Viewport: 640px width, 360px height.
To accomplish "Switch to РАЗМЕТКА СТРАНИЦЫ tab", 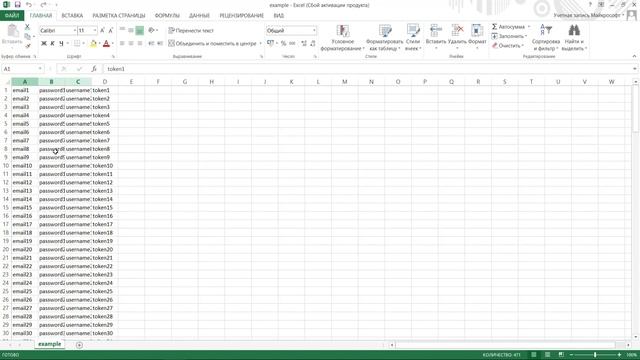I will click(119, 16).
